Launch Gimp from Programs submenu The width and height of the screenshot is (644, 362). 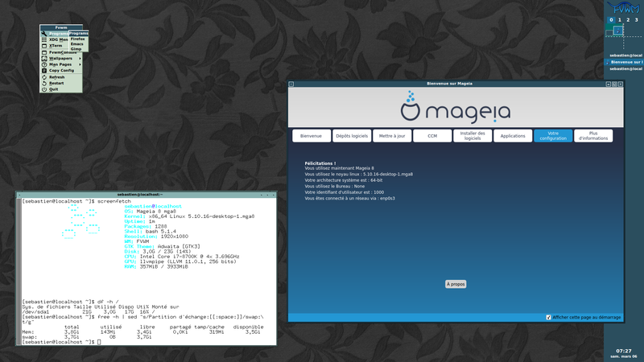[78, 49]
